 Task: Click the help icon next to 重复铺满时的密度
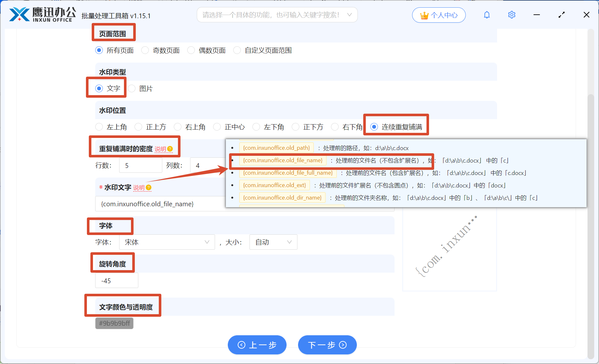170,149
